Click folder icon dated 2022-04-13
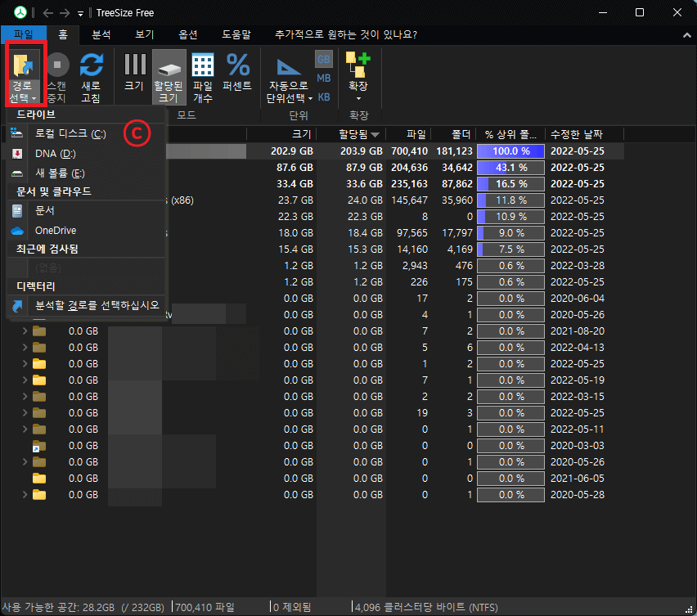The width and height of the screenshot is (697, 616). point(39,348)
